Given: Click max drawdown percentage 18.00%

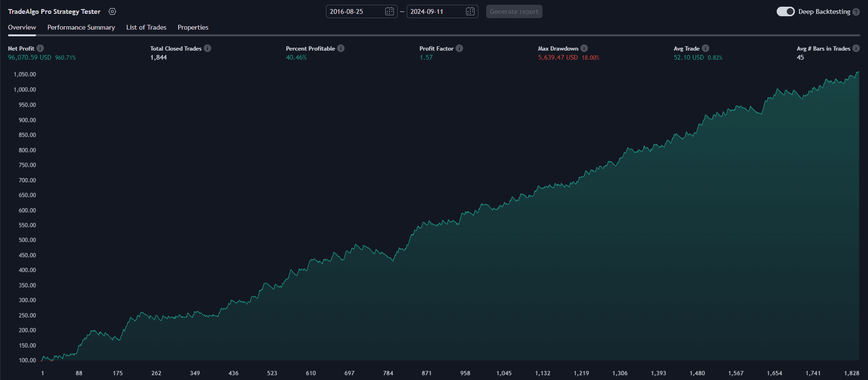Looking at the screenshot, I should point(590,58).
